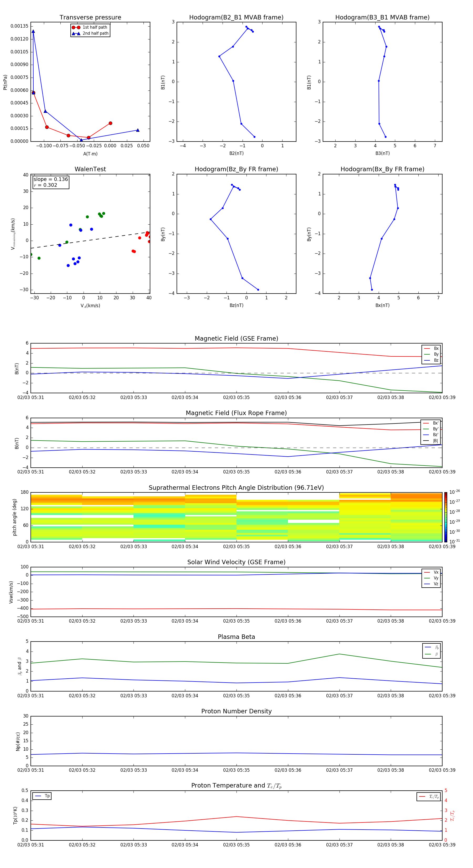Image resolution: width=473 pixels, height=868 pixels.
Task: Click the 'Tp(10⁶K)' y-axis label
Action: coord(15,815)
